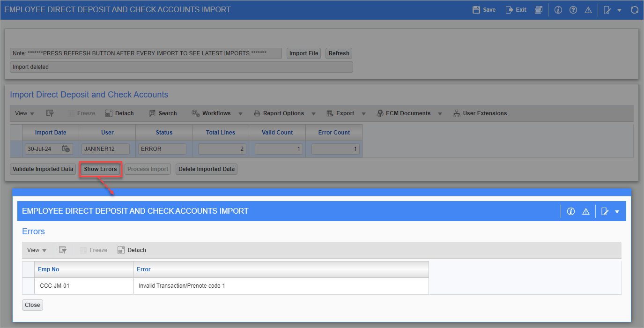Click the Status field showing ERROR
The image size is (644, 328).
pos(162,148)
